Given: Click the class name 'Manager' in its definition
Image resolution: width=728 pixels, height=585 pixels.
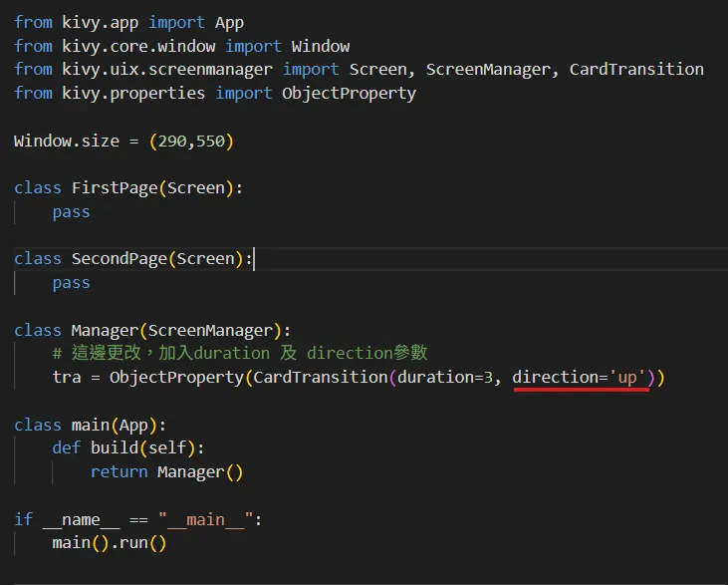Looking at the screenshot, I should 105,330.
